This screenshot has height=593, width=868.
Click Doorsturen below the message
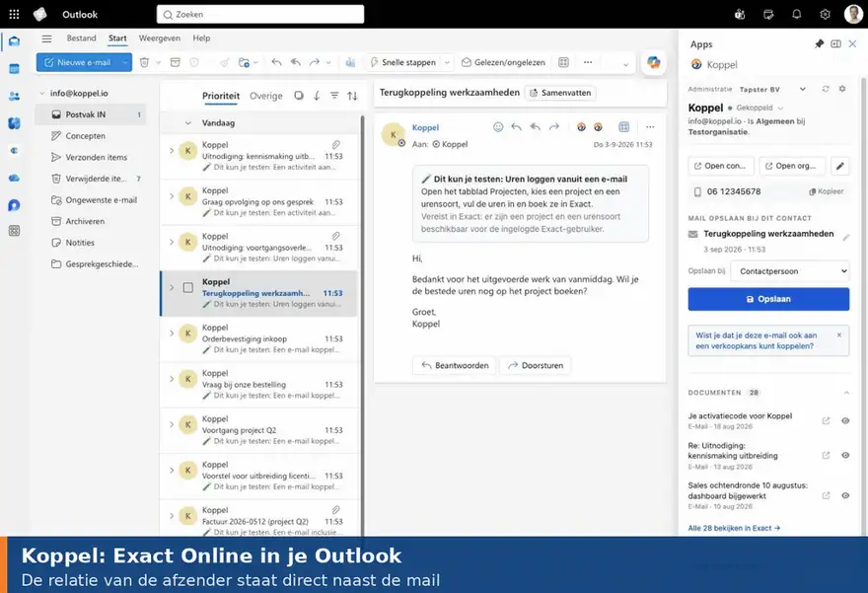(x=536, y=365)
